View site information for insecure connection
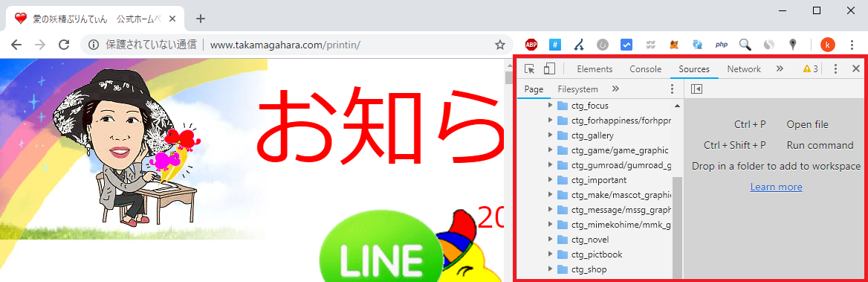Screen dimensions: 868x282 [x=94, y=45]
